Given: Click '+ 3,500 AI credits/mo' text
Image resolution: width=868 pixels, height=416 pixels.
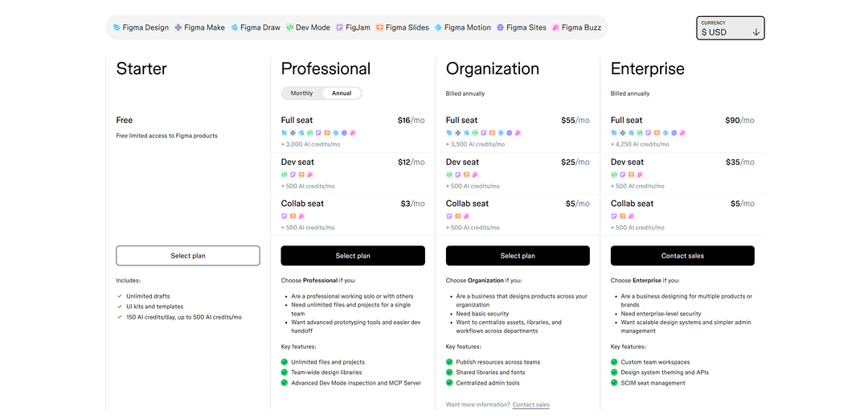Looking at the screenshot, I should [x=476, y=145].
